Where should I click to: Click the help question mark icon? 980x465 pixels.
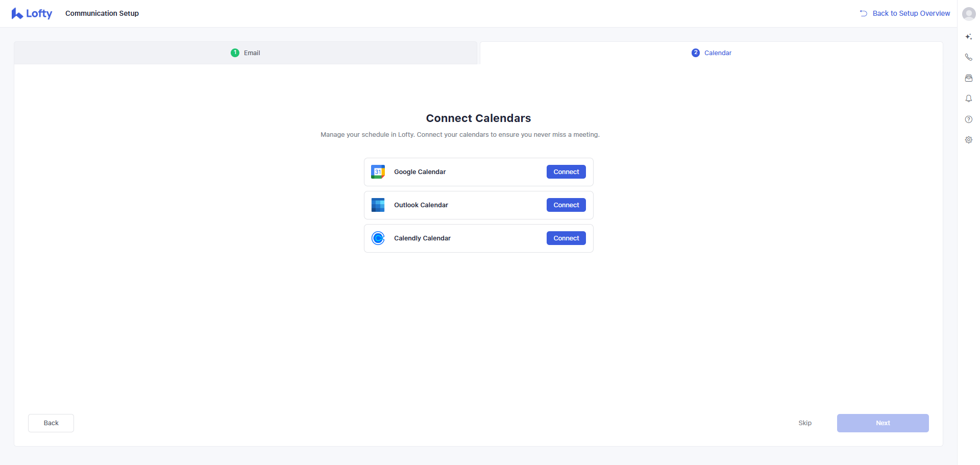tap(968, 119)
